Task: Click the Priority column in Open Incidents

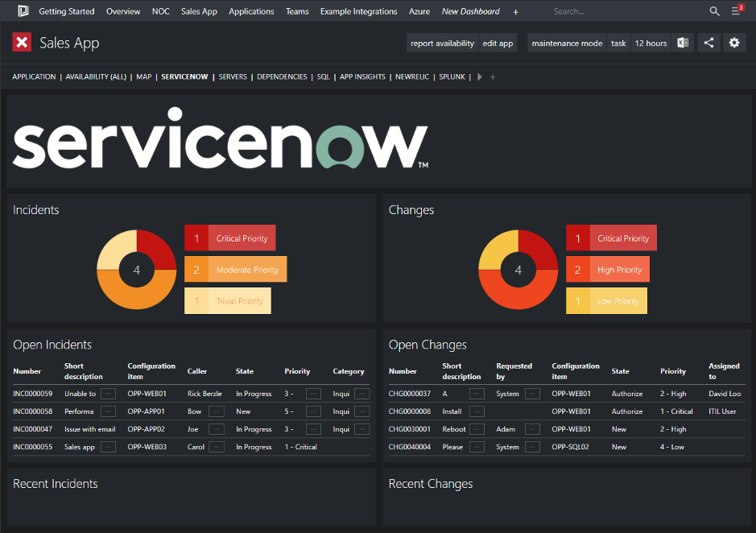Action: (x=297, y=371)
